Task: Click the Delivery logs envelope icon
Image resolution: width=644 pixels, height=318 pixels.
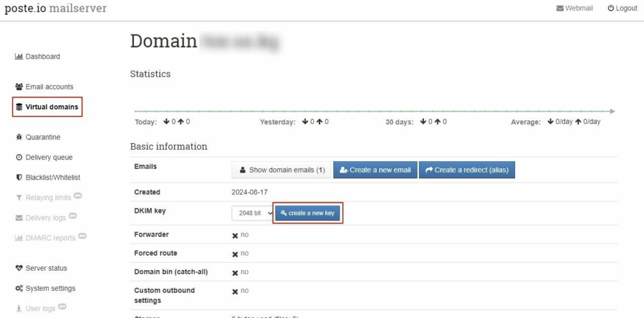Action: click(19, 218)
